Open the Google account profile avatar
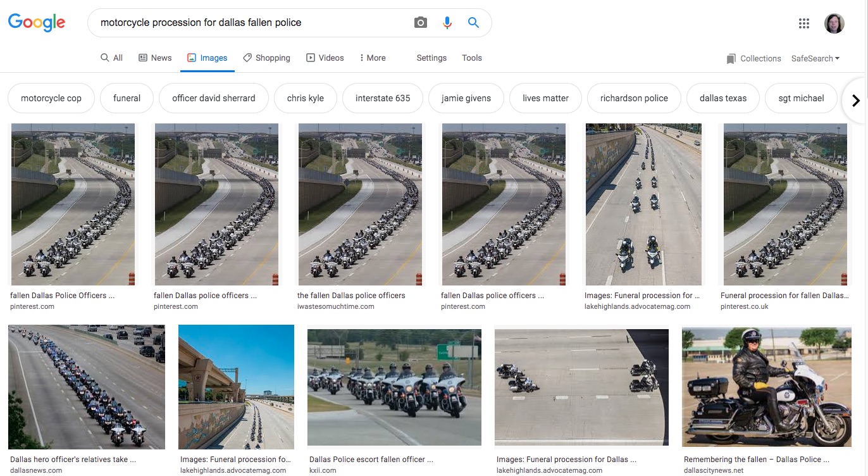The height and width of the screenshot is (476, 868). coord(834,23)
